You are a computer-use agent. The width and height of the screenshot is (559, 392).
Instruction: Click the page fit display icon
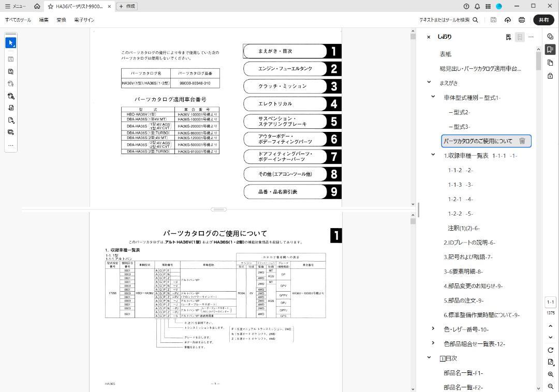550,363
